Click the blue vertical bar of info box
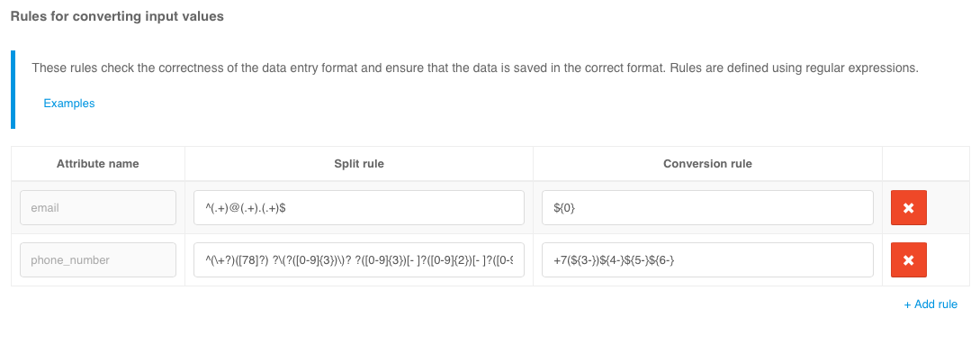The width and height of the screenshot is (980, 345). [x=13, y=89]
